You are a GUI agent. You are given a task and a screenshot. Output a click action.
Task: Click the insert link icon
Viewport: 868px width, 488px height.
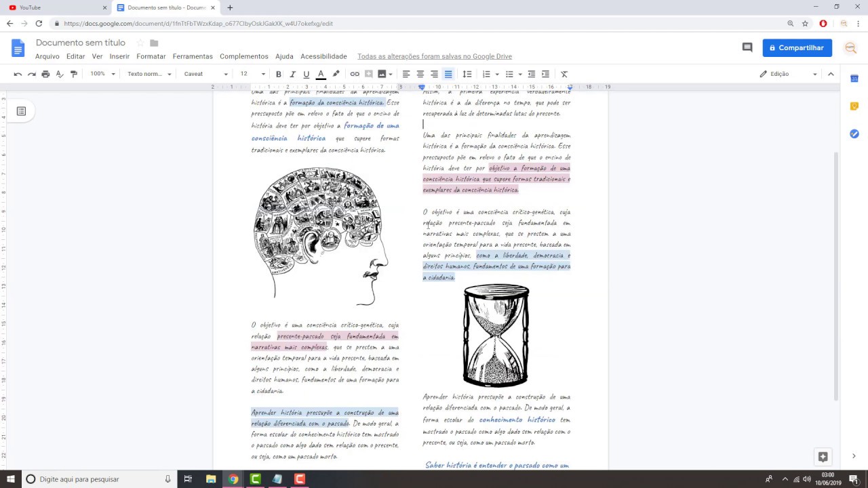click(x=355, y=74)
